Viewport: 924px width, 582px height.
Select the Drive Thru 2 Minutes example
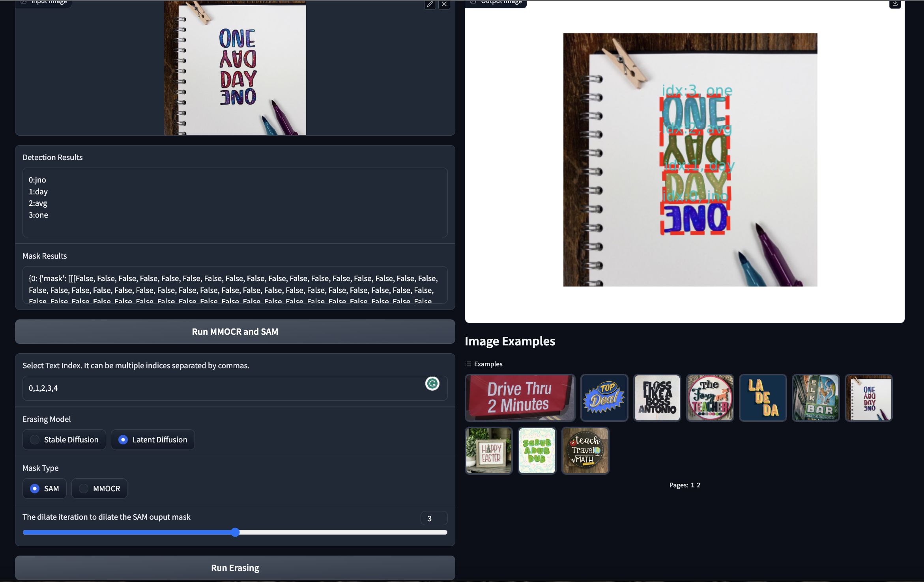coord(520,397)
